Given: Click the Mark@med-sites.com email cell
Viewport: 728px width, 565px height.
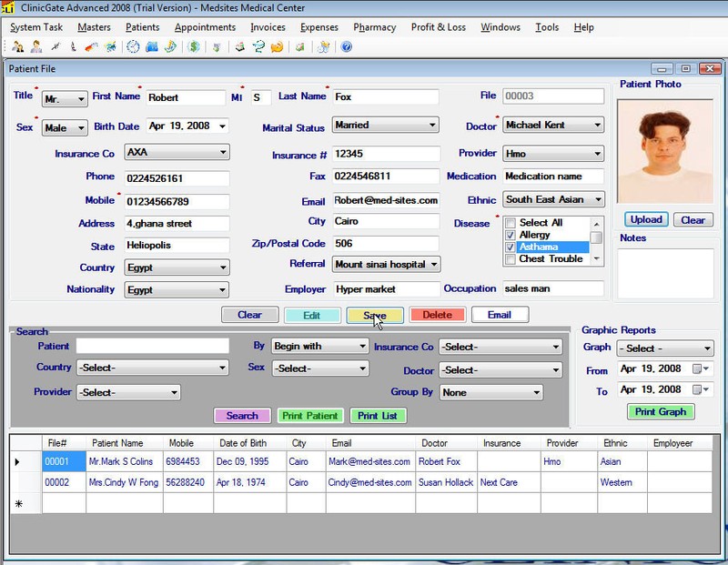Looking at the screenshot, I should pos(370,462).
